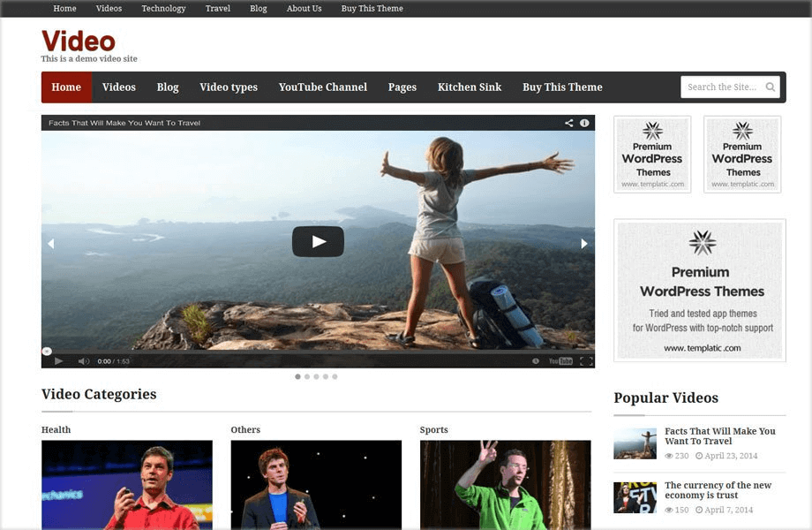Open Sports video thumbnail with green jacket speaker
Viewport: 812px width, 530px height.
point(506,485)
